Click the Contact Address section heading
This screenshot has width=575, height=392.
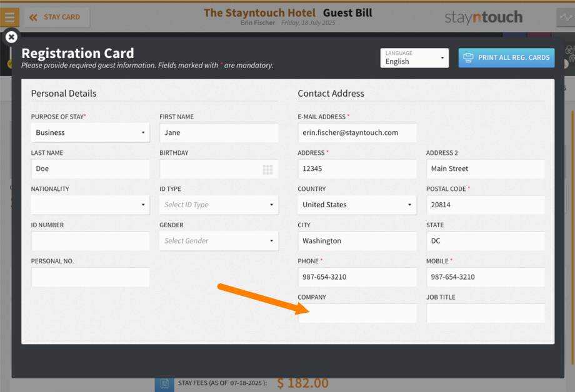331,94
